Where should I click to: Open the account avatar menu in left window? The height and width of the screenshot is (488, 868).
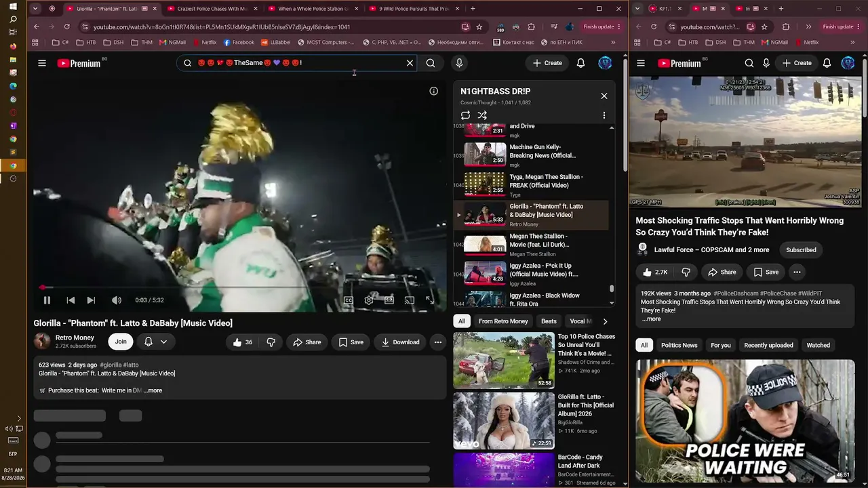605,63
